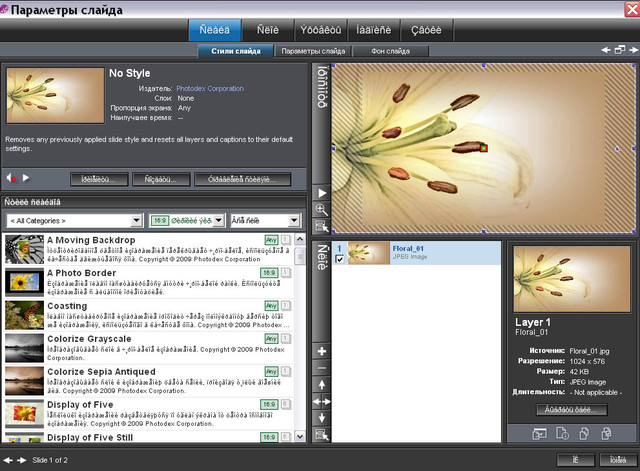Viewport: 640px width, 471px height.
Task: Select the Colorize Sepia Antiqued style
Action: coord(149,381)
